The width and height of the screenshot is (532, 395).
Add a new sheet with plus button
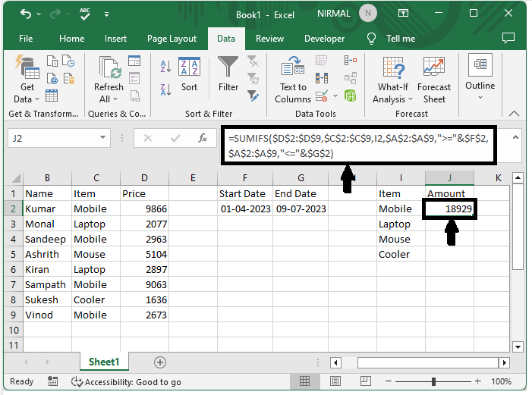point(159,362)
